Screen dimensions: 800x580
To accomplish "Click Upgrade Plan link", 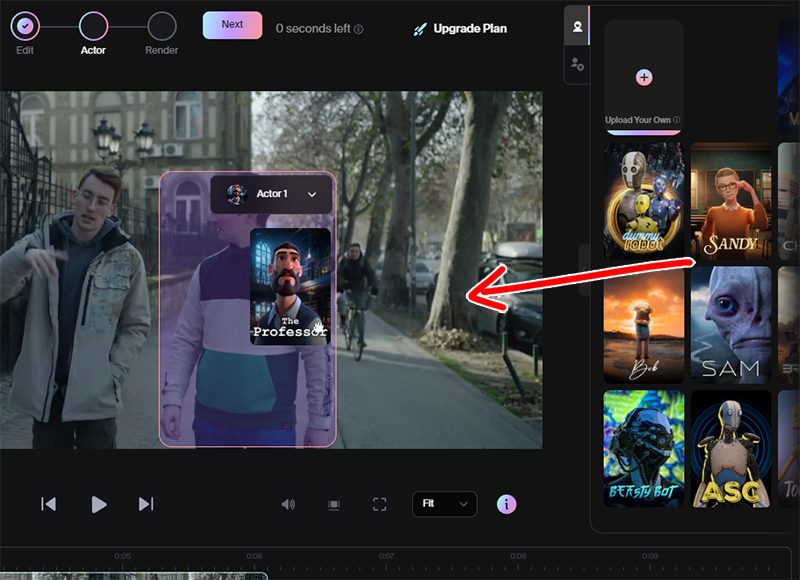I will (x=460, y=29).
